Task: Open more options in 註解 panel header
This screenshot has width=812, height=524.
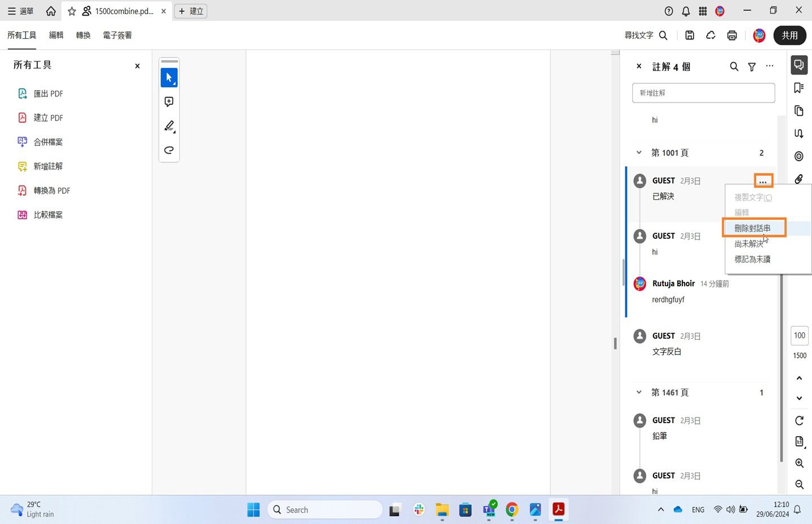Action: point(770,66)
